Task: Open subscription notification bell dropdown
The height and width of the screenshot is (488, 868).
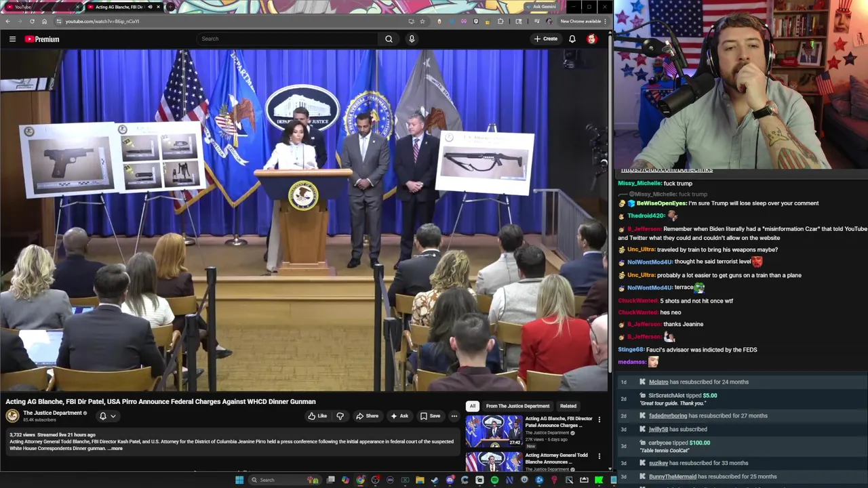Action: [107, 416]
